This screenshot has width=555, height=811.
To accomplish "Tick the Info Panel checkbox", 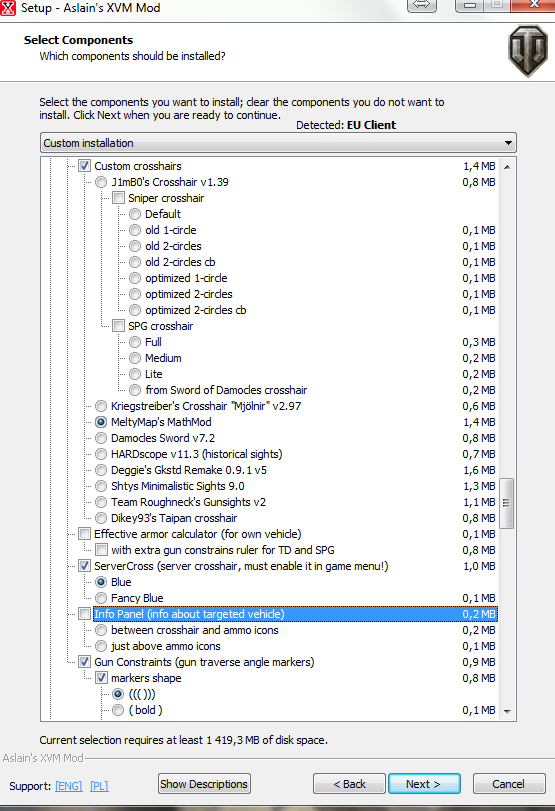I will point(84,614).
